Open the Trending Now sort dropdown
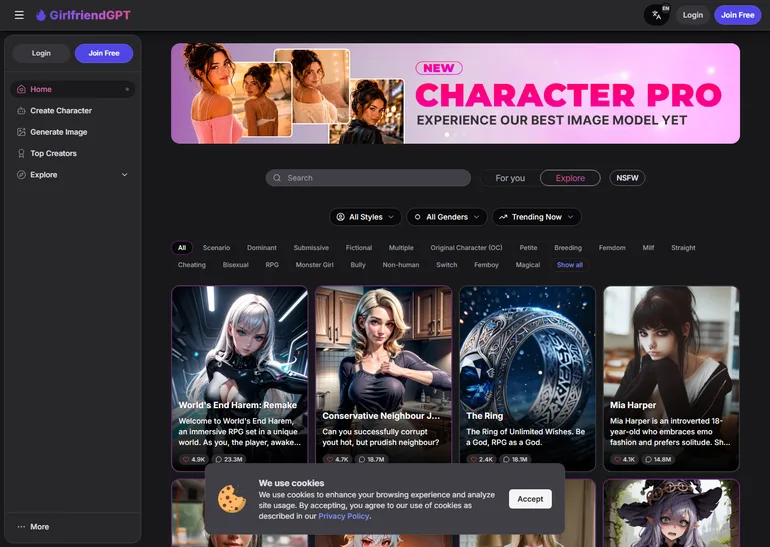Image resolution: width=770 pixels, height=547 pixels. coord(537,217)
